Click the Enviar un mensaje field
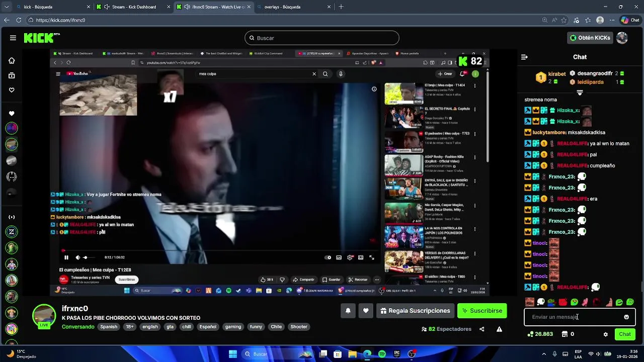Screen dimensions: 644x362 [x=580, y=317]
